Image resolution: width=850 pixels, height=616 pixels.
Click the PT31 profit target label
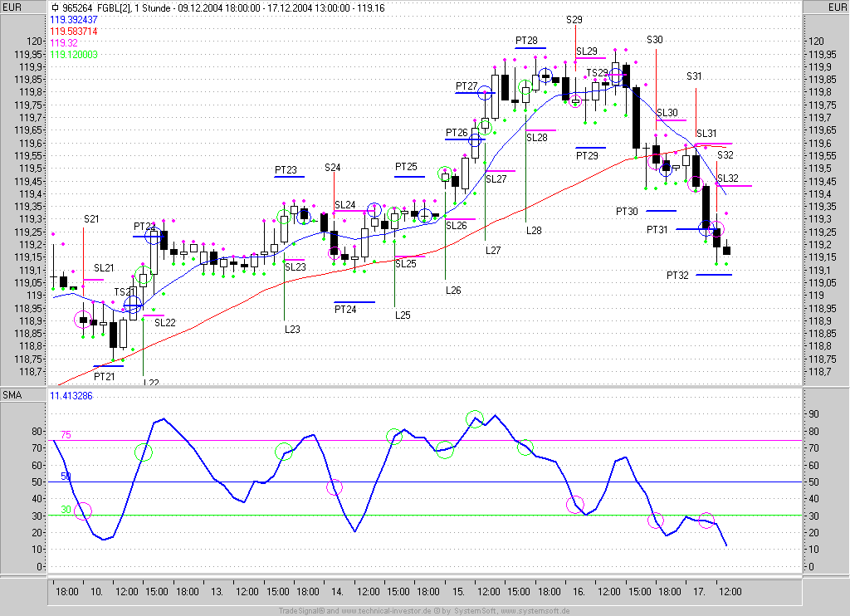click(x=657, y=230)
